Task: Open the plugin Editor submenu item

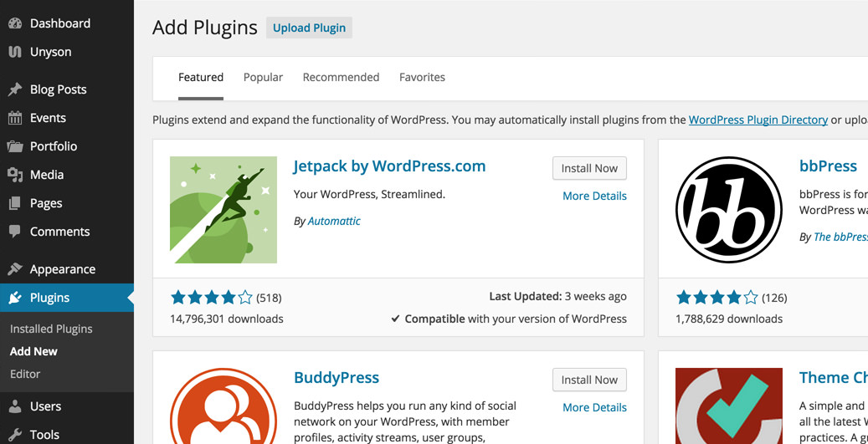Action: point(25,374)
